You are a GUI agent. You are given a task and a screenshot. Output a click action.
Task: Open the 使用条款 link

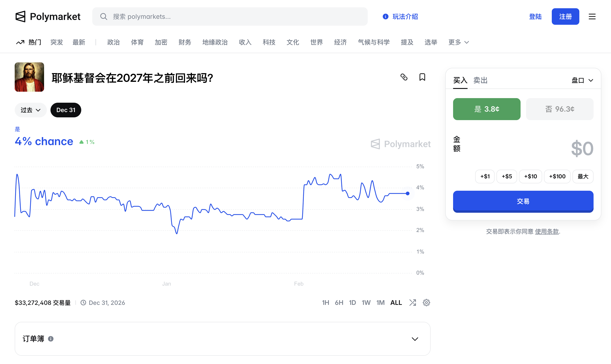[x=547, y=231]
